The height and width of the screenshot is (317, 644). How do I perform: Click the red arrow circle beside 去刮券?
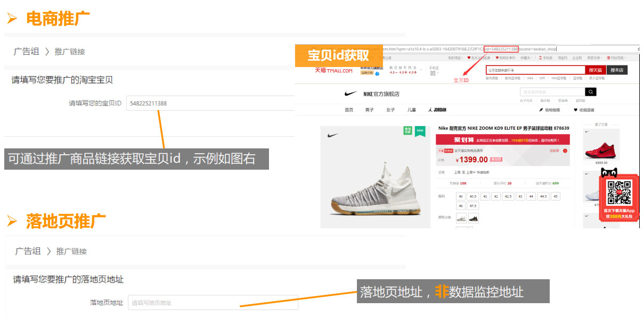(565, 151)
